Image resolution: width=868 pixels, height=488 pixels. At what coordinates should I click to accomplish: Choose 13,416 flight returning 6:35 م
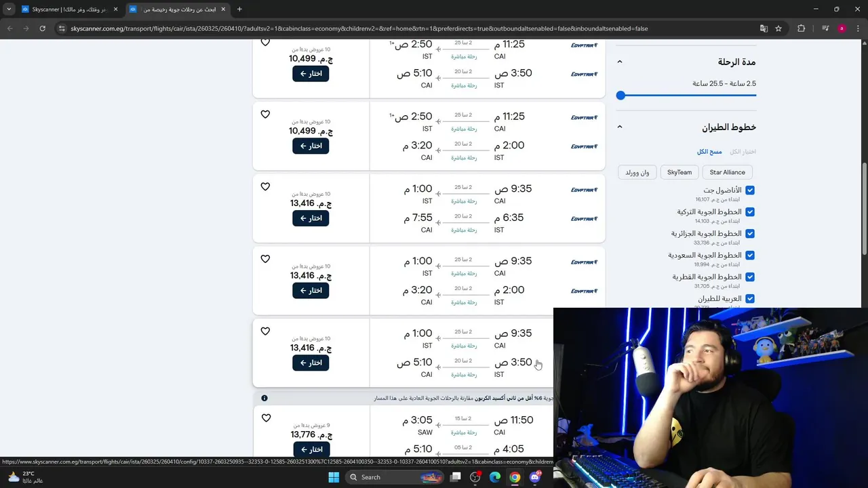[x=311, y=218]
